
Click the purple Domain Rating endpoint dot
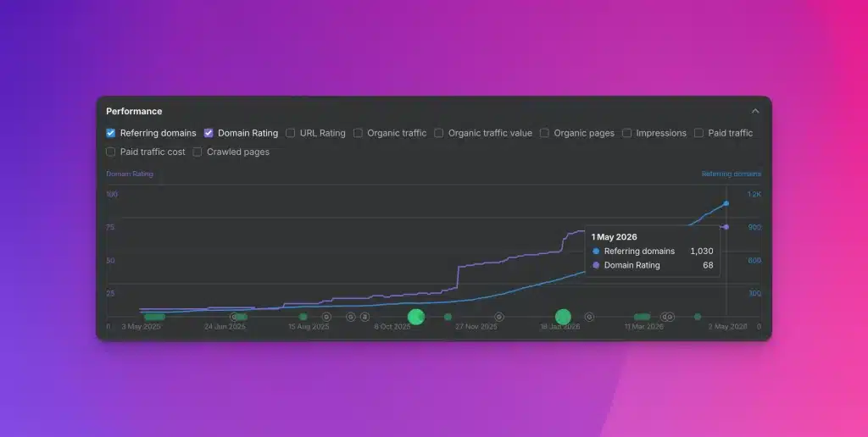[x=726, y=227]
